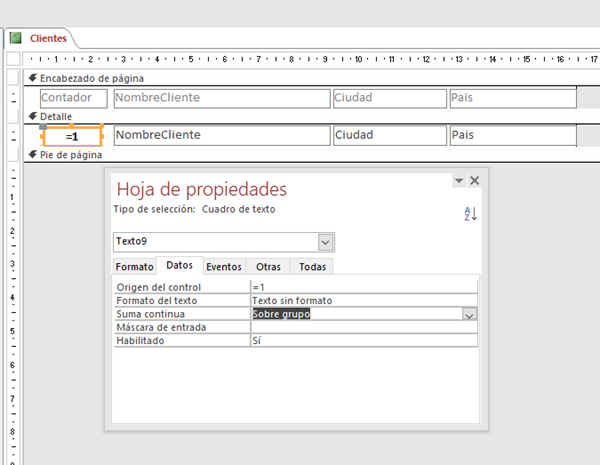Select the Ciudad textbox in Detalle section

(x=389, y=135)
